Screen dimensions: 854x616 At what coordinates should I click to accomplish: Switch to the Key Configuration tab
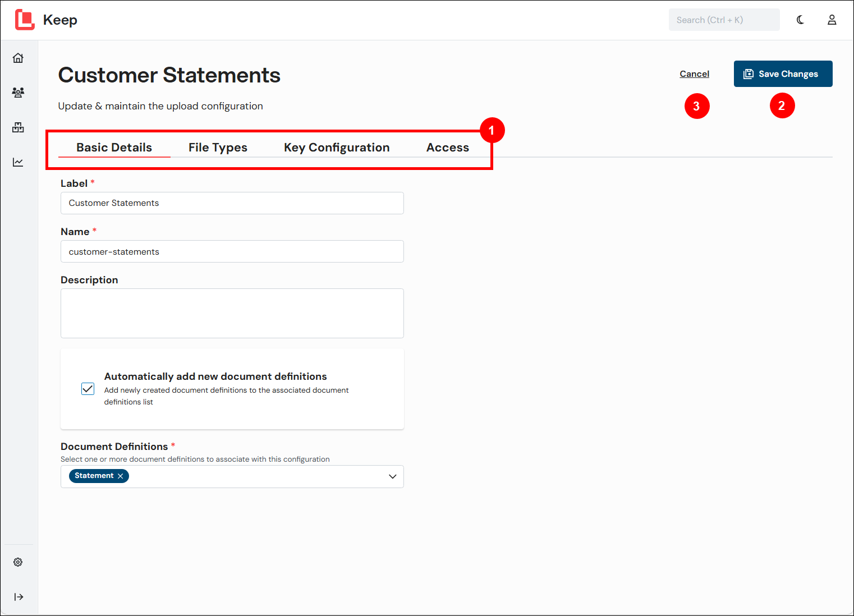coord(337,148)
